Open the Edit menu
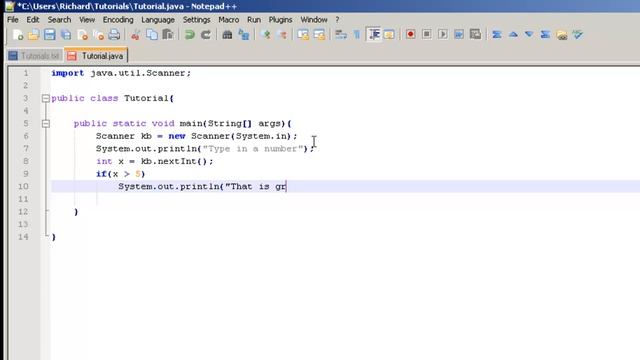Viewport: 640px width, 360px height. click(x=33, y=20)
